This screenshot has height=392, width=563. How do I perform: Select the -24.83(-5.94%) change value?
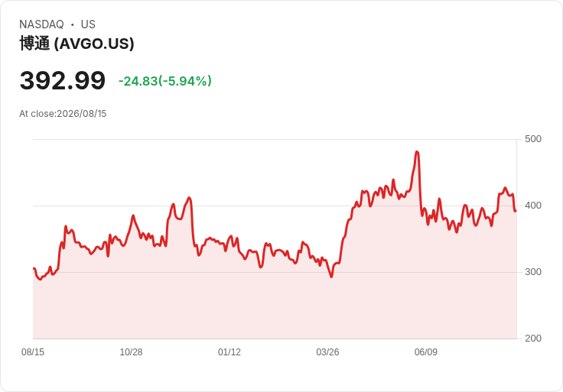coord(164,81)
